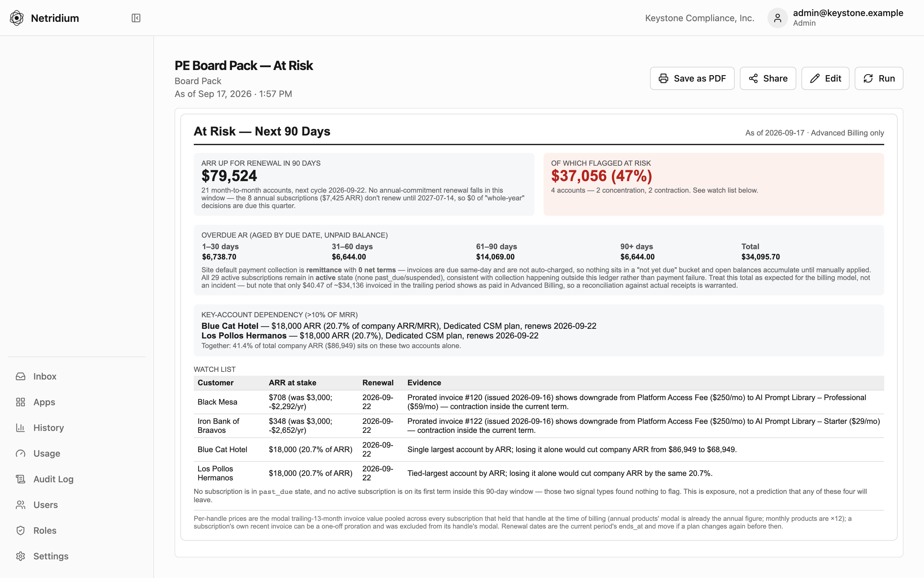Click the At Risk — Next 90 Days heading
Viewport: 924px width, 578px height.
[262, 131]
